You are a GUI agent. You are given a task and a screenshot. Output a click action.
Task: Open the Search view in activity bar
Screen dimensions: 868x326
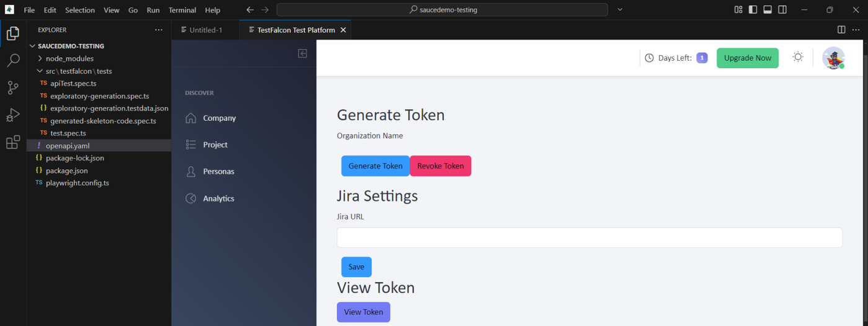point(13,60)
